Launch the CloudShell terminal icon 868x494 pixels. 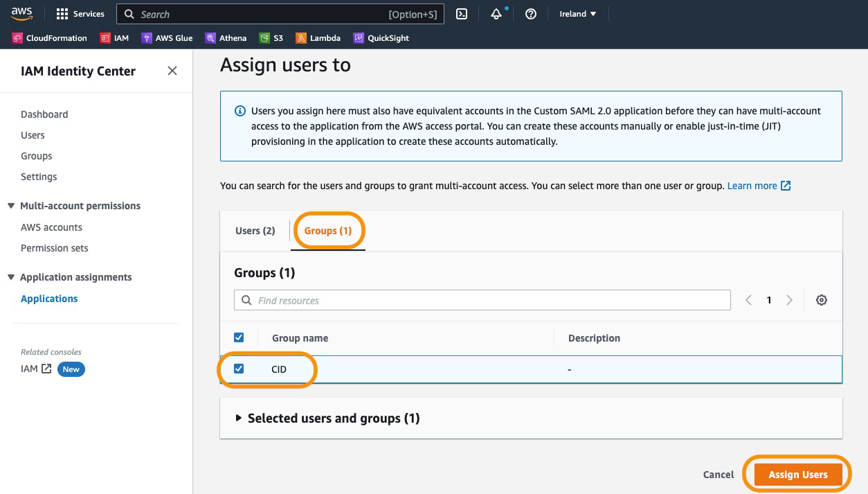tap(462, 14)
